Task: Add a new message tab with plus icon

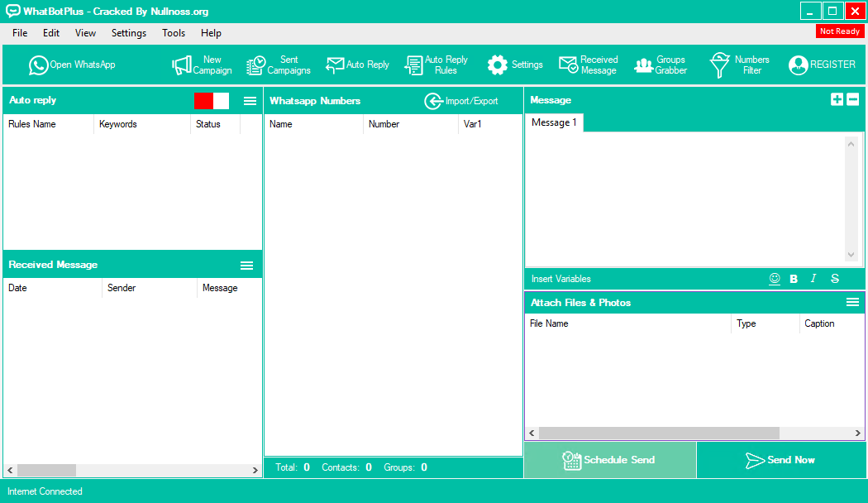Action: pos(837,99)
